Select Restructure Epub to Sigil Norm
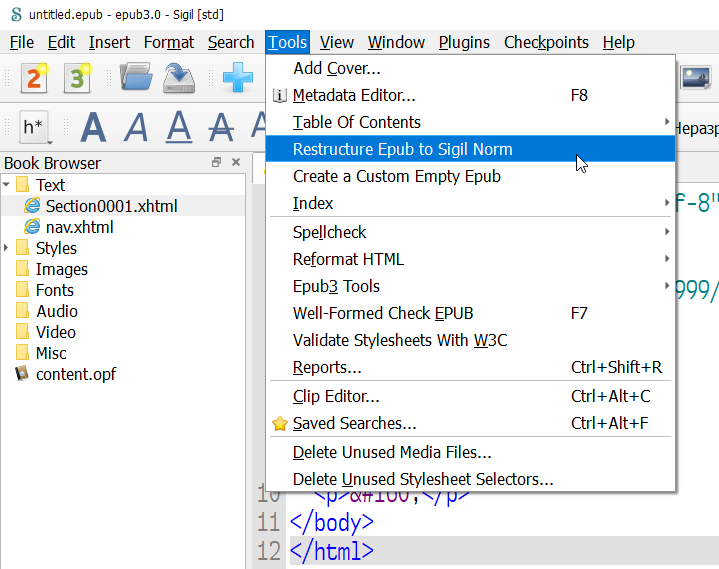The width and height of the screenshot is (719, 569). pyautogui.click(x=470, y=149)
